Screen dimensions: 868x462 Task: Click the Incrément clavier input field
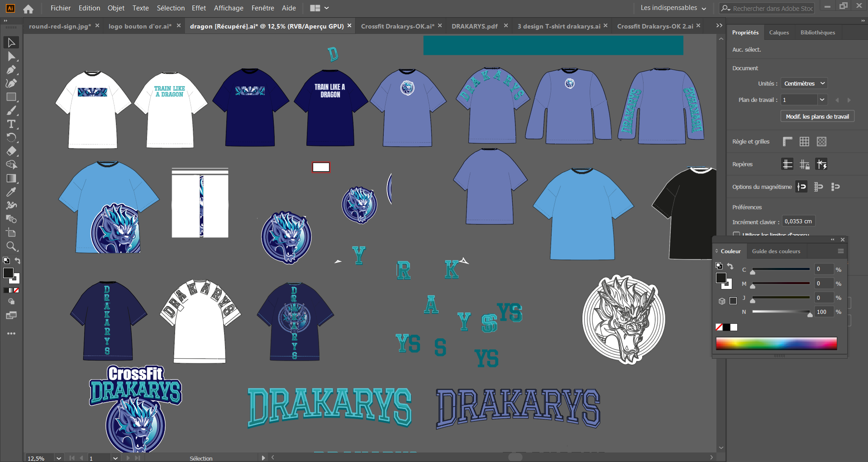point(799,221)
